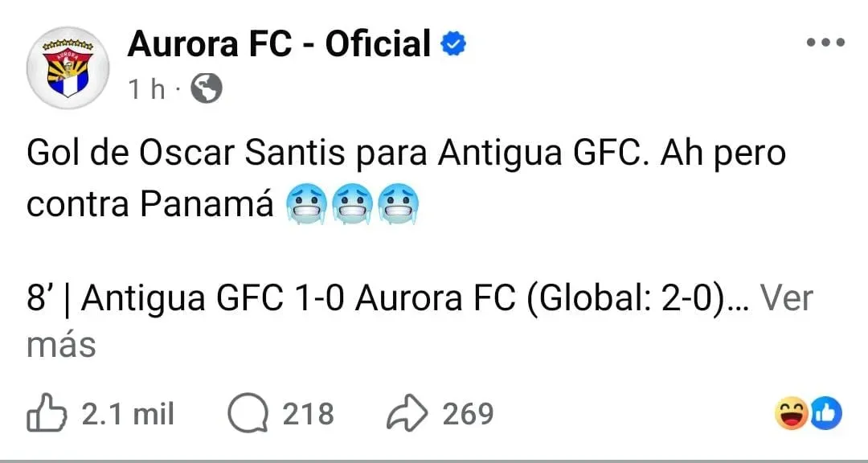Image resolution: width=868 pixels, height=463 pixels.
Task: Click the laughing face reaction icon
Action: coord(790,412)
